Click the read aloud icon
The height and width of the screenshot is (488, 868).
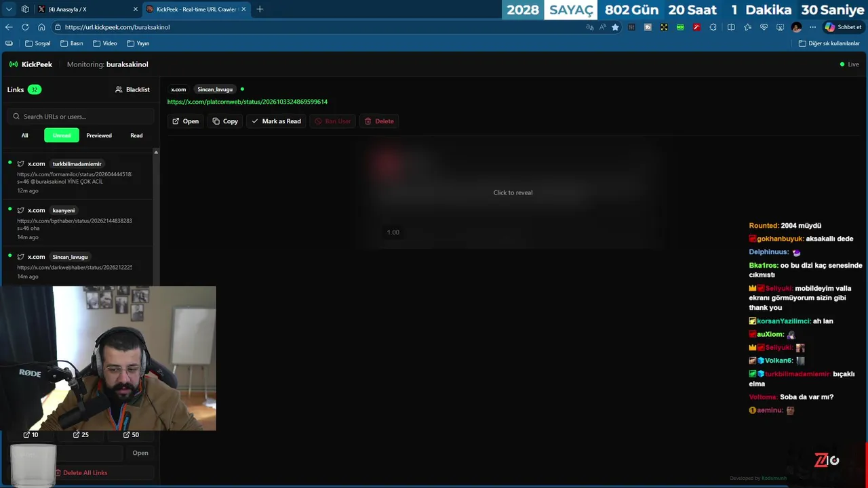603,27
